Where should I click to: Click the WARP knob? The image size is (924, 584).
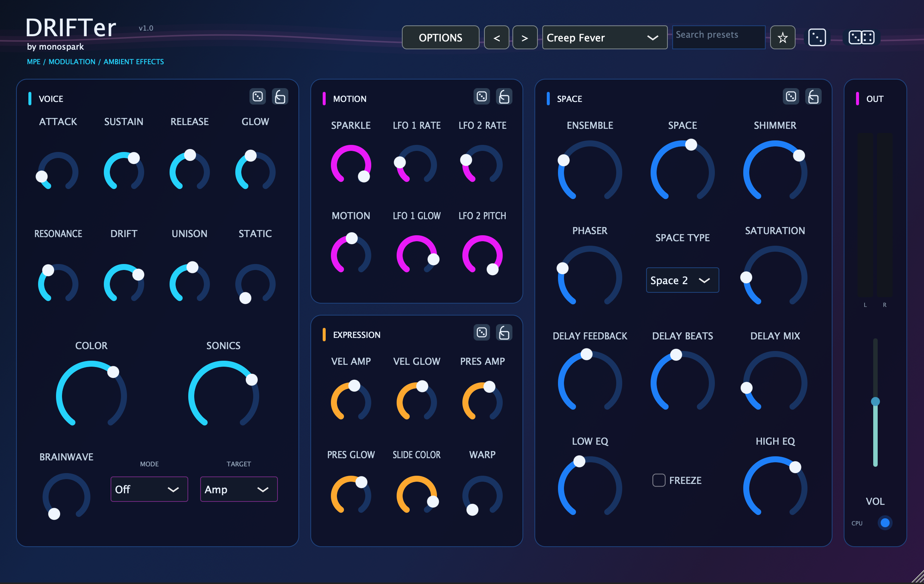(482, 495)
